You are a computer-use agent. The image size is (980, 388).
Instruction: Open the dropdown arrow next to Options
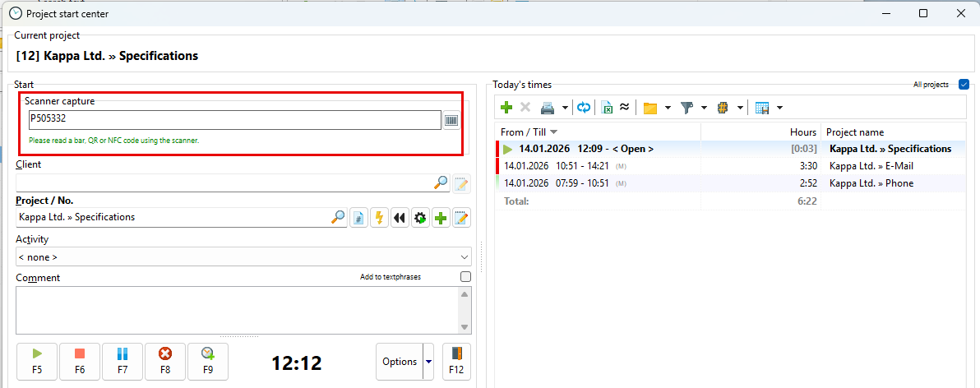point(428,362)
